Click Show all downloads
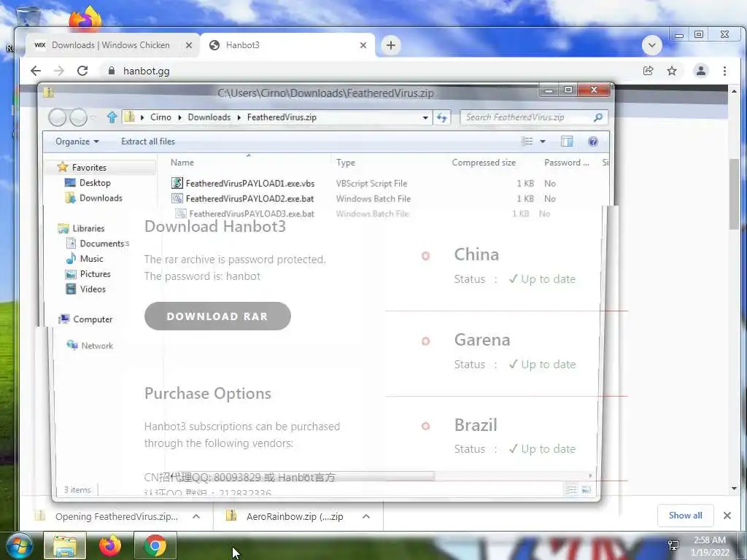747x560 pixels. [x=685, y=516]
